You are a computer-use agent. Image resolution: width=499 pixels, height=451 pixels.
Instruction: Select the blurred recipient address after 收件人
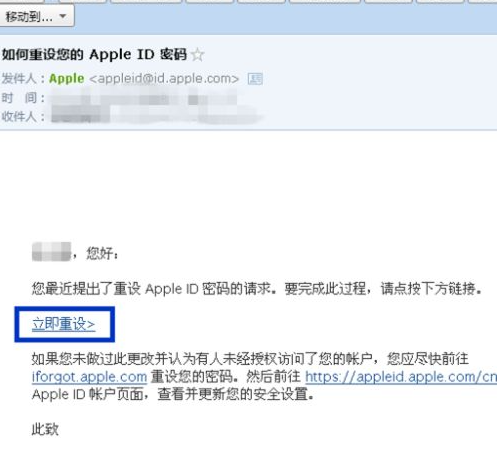point(157,116)
